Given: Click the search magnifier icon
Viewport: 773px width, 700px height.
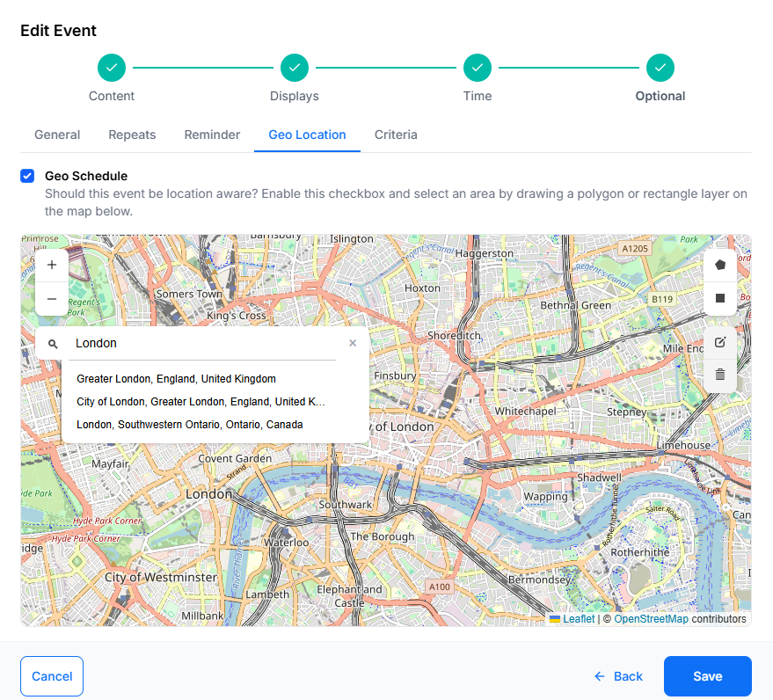Looking at the screenshot, I should coord(53,344).
